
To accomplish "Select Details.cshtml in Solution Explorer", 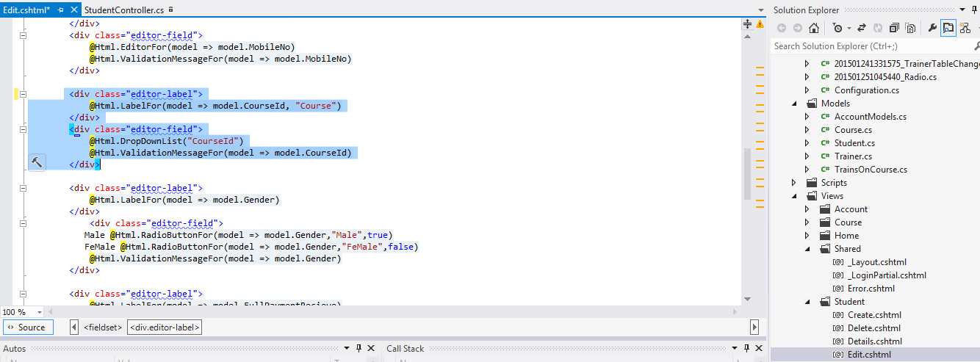I will coord(874,341).
